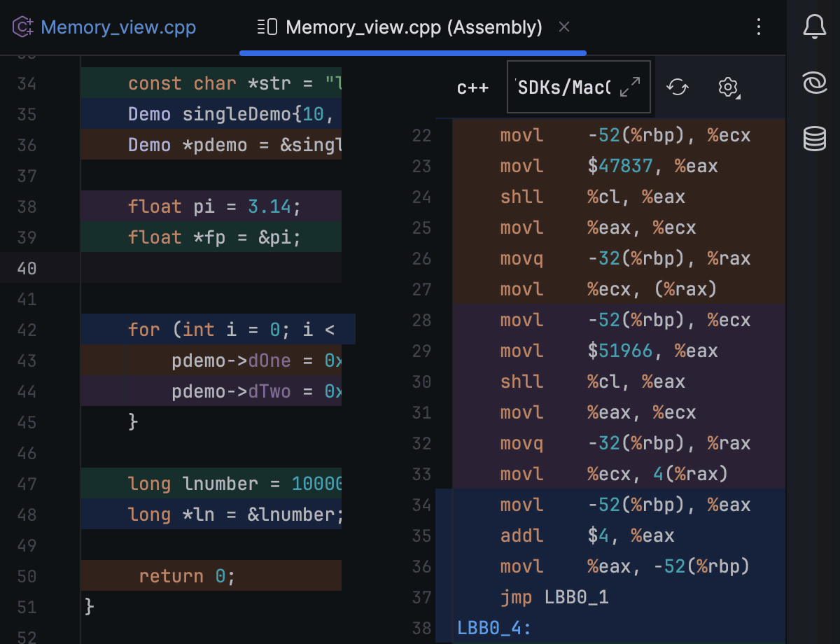This screenshot has width=840, height=644.
Task: Click assembly line number 23 in gutter
Action: [421, 166]
